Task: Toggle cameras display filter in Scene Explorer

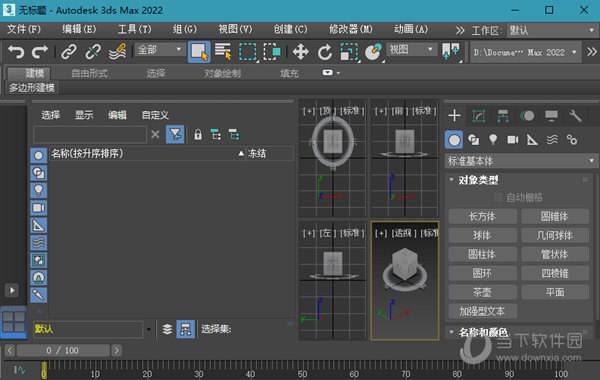Action: click(39, 208)
